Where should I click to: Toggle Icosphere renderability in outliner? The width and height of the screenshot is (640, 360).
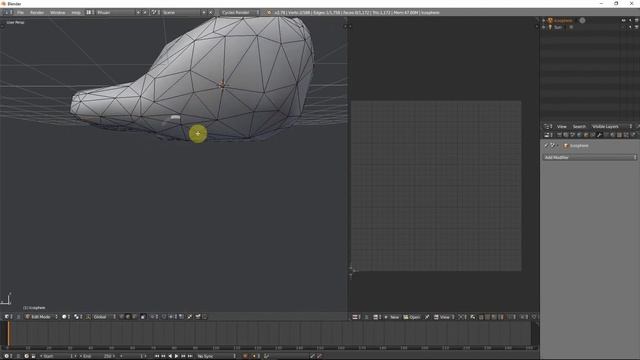click(636, 20)
